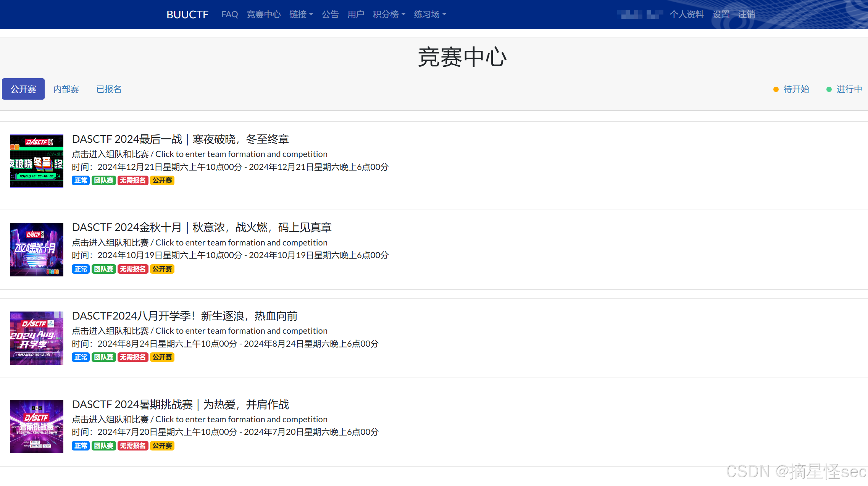Expand the 链接 dropdown menu
The width and height of the screenshot is (868, 486).
[301, 15]
